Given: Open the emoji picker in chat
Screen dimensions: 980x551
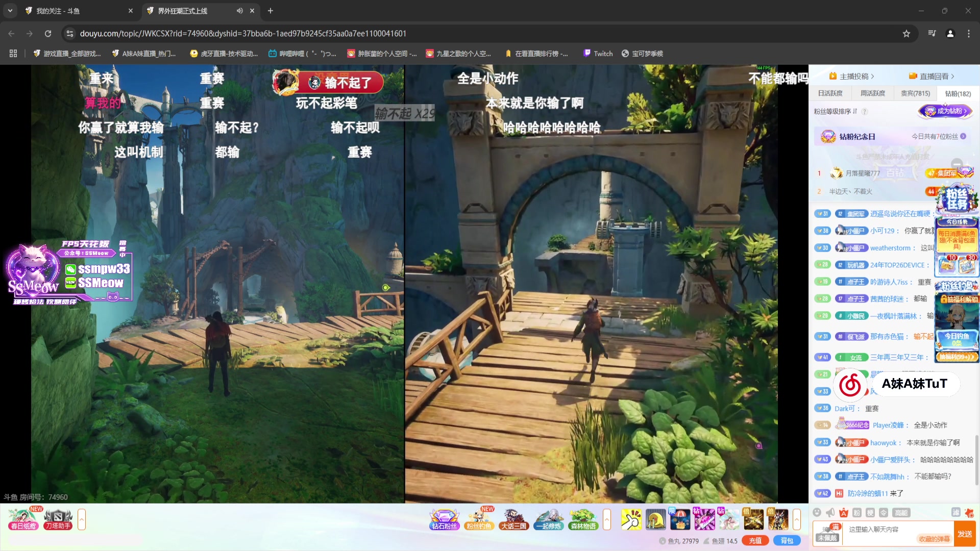Looking at the screenshot, I should [817, 513].
